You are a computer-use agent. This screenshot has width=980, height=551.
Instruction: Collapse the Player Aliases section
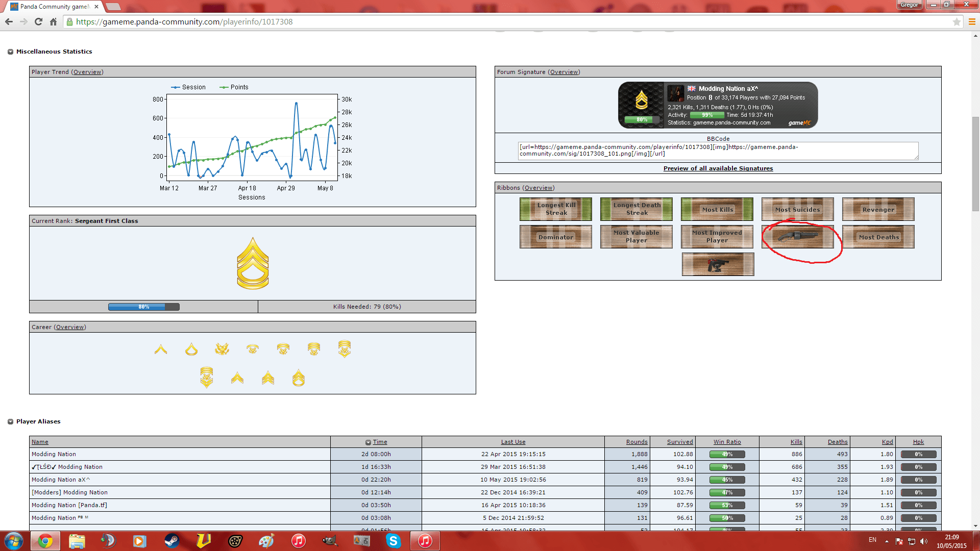10,421
